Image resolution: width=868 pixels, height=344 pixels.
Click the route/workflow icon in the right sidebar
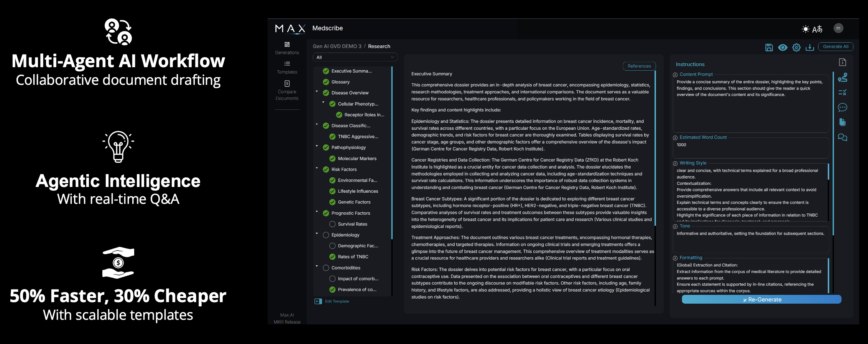click(x=842, y=78)
